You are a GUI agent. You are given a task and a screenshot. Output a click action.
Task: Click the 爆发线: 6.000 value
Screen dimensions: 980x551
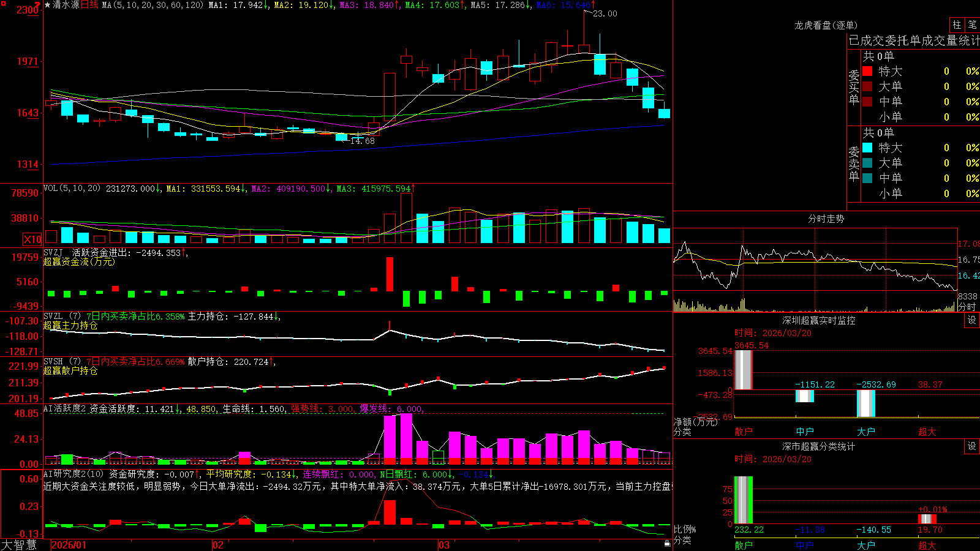391,409
